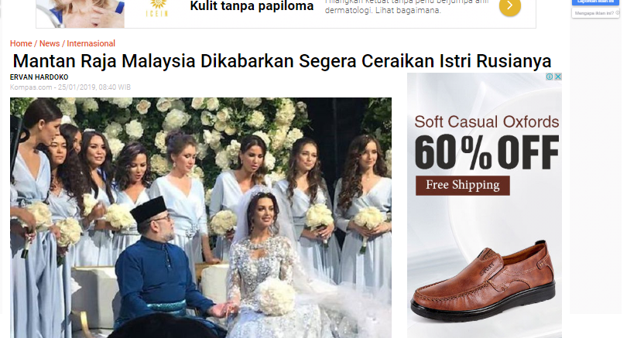
Task: Go to Home breadcrumb link
Action: coord(21,43)
